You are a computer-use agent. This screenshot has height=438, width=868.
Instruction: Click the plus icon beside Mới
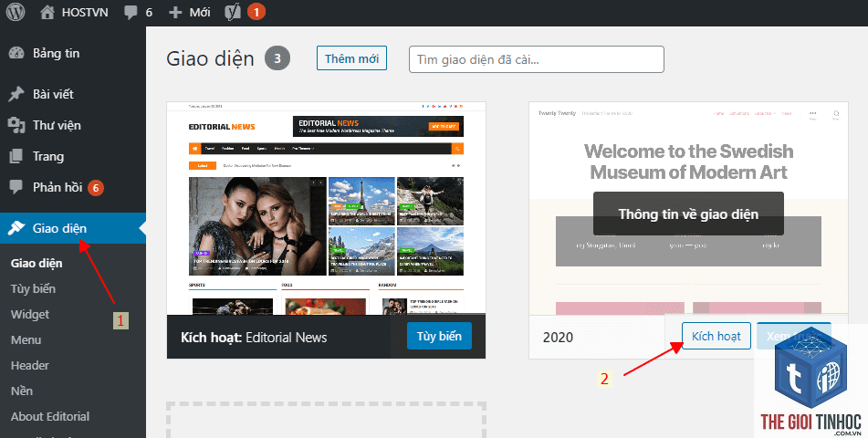pyautogui.click(x=175, y=12)
